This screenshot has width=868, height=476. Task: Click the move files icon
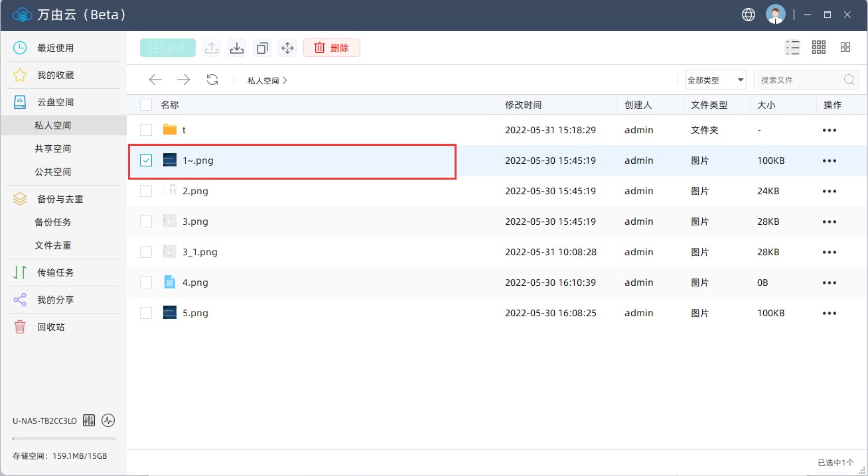287,48
